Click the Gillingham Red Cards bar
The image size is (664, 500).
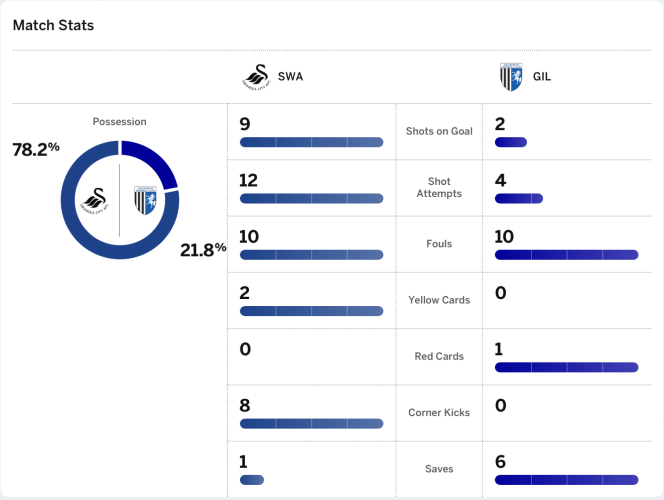coord(566,368)
